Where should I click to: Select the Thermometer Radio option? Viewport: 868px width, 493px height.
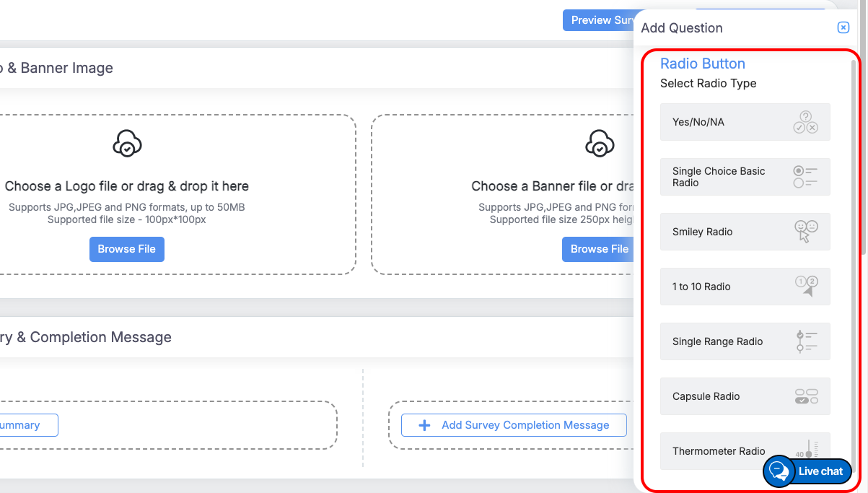coord(719,451)
